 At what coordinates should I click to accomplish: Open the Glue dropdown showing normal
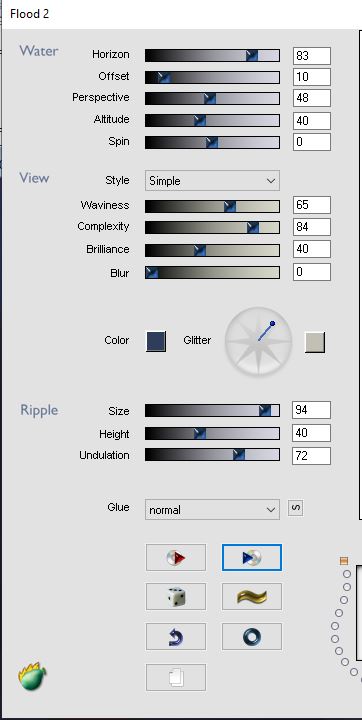click(x=212, y=510)
